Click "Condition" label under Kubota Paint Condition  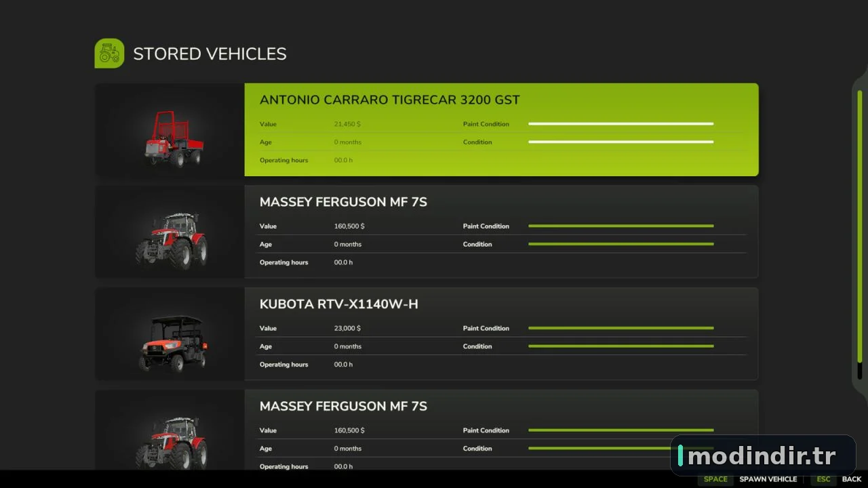pos(477,346)
